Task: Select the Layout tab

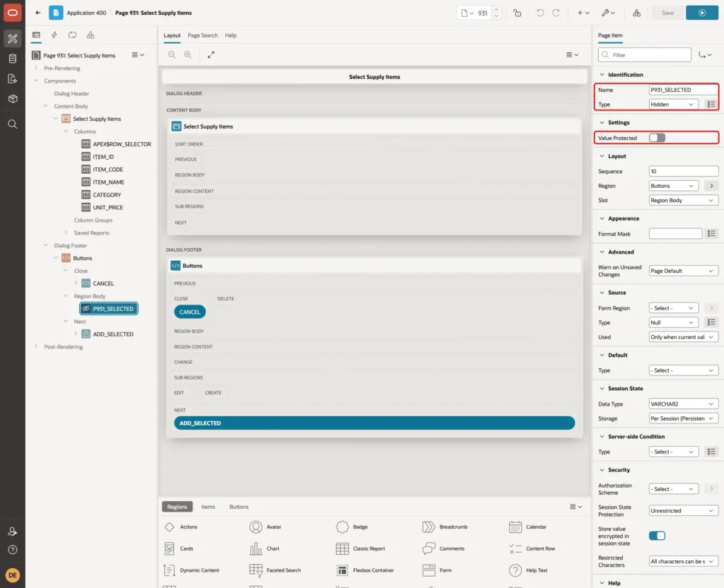Action: [x=172, y=35]
